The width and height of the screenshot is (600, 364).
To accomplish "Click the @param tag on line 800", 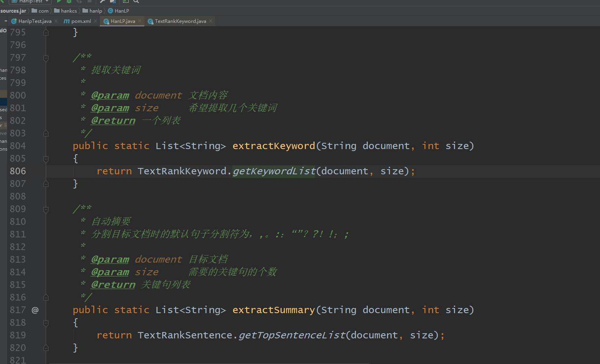I will click(x=110, y=95).
